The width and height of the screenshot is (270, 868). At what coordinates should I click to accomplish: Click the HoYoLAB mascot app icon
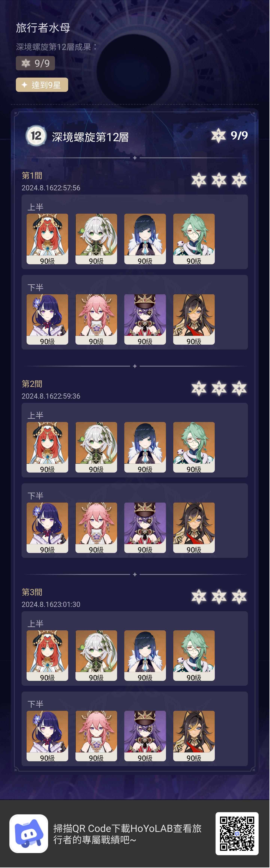coord(29,833)
